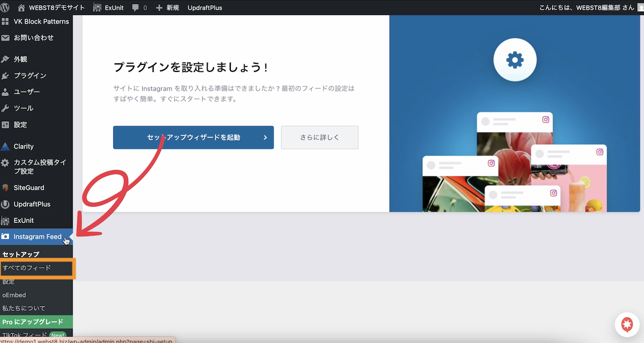
Task: Open the カスタム投稿タイプ設定 menu item
Action: pos(39,166)
